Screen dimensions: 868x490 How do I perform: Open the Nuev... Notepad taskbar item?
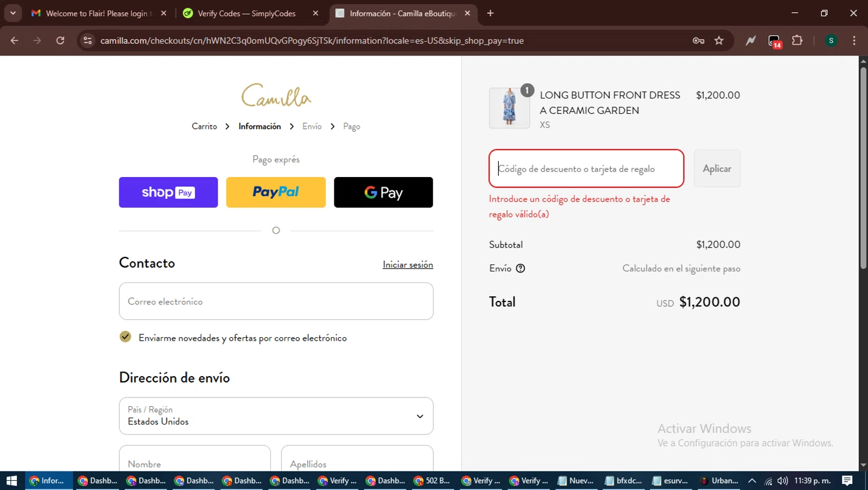click(x=576, y=481)
